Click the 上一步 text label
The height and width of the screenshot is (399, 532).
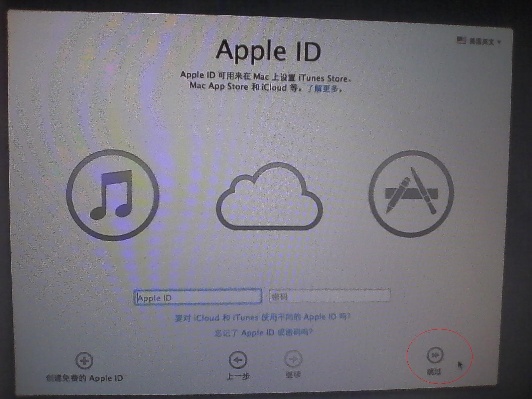tap(238, 376)
